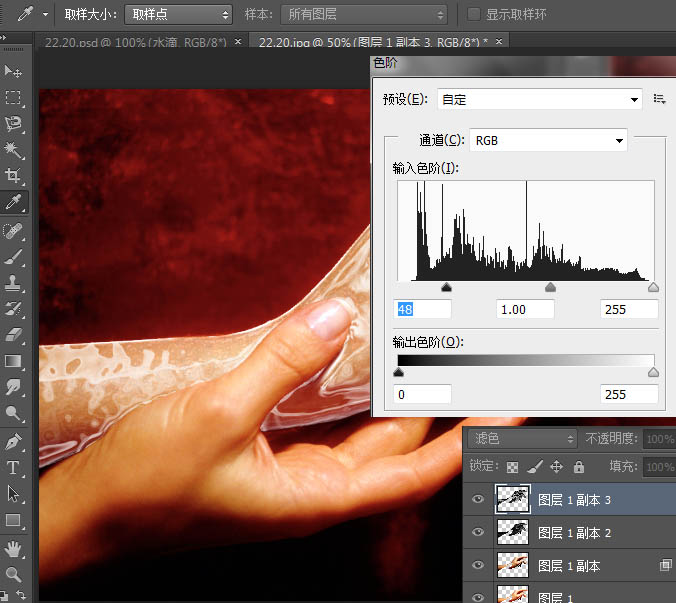Open the 通道 RGB channel dropdown
676x603 pixels.
pyautogui.click(x=548, y=141)
